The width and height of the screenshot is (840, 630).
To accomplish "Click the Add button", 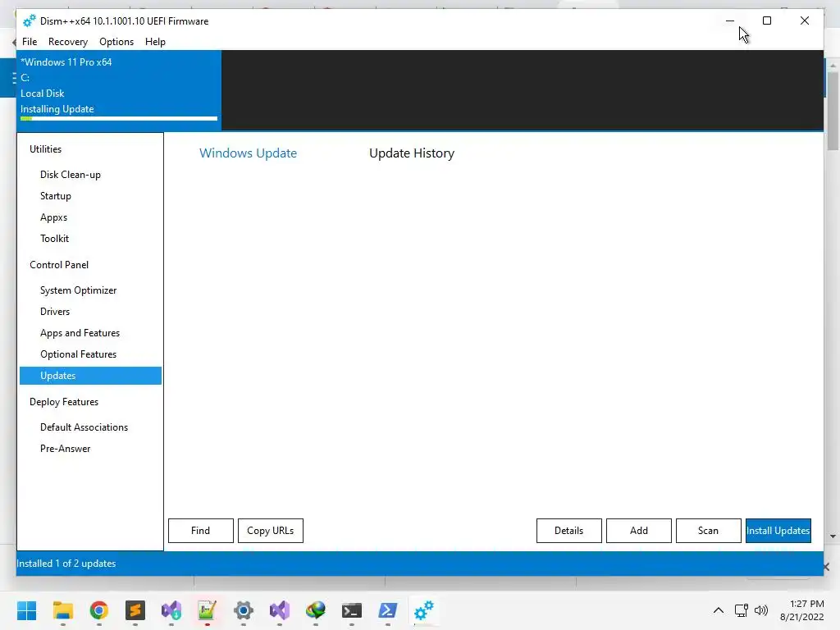I will pos(638,531).
